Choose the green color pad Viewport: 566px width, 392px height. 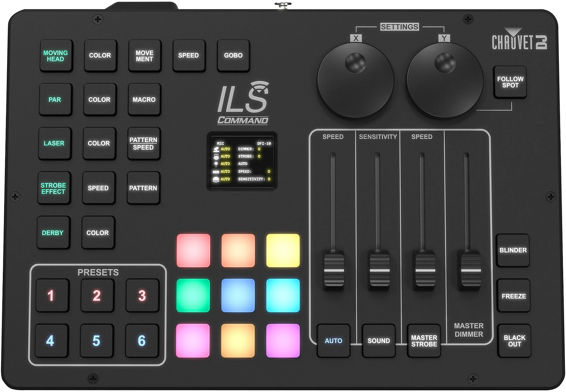[x=193, y=295]
